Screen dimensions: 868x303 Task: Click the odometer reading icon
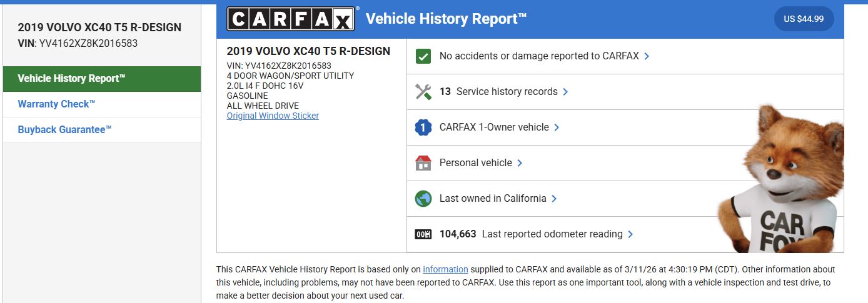(x=423, y=234)
